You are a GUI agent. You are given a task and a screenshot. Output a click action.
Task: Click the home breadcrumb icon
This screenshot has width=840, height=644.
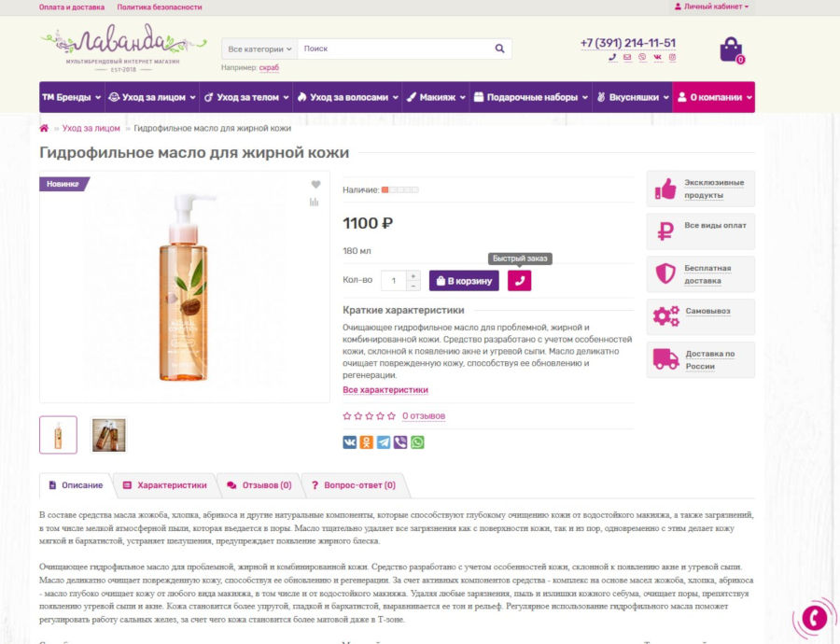click(x=44, y=128)
